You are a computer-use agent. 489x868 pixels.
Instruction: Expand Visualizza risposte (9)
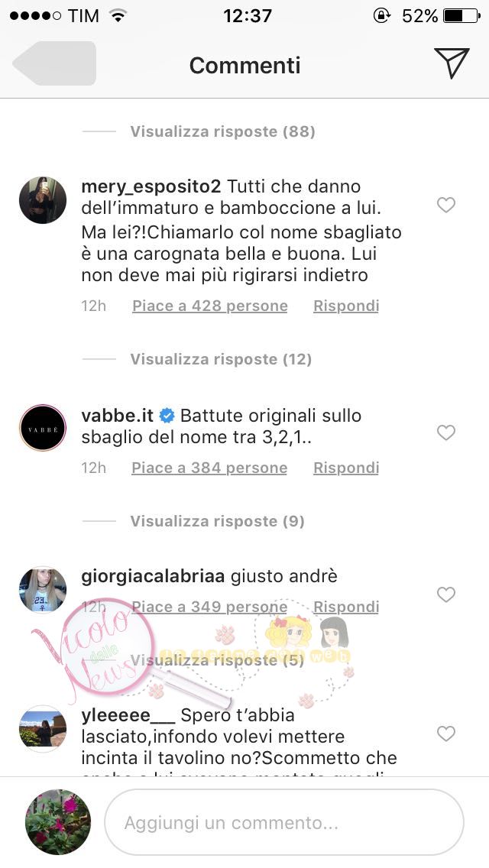pos(218,521)
